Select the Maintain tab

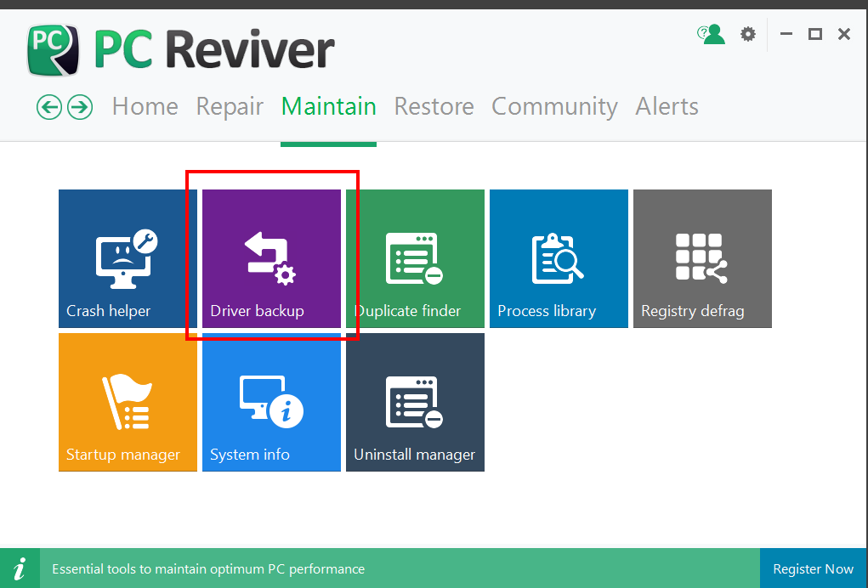click(329, 106)
